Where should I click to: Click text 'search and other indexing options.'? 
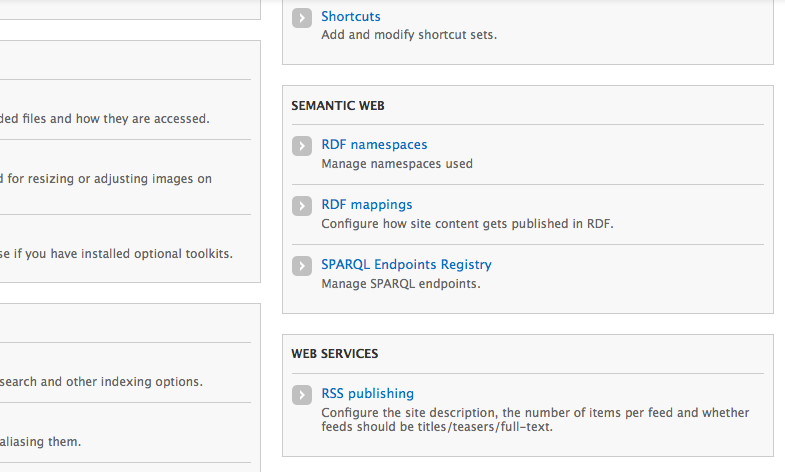pos(101,382)
